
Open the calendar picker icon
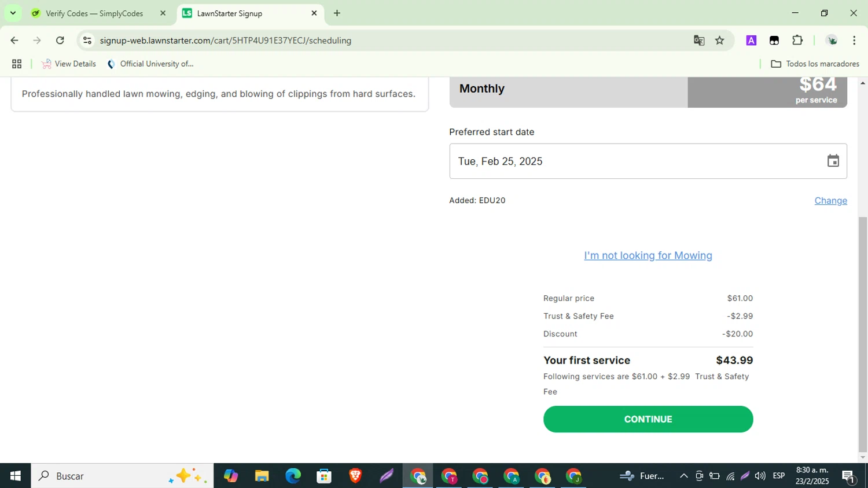pos(833,161)
